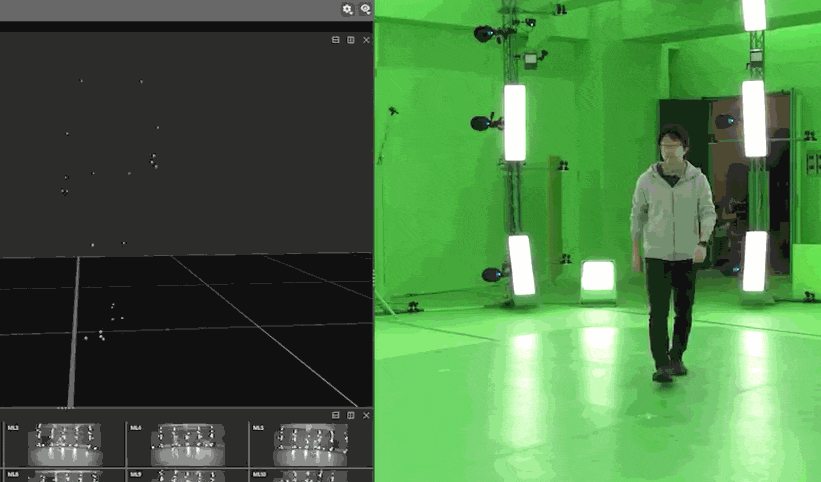
Task: Split the camera views pane vertically
Action: coord(351,415)
